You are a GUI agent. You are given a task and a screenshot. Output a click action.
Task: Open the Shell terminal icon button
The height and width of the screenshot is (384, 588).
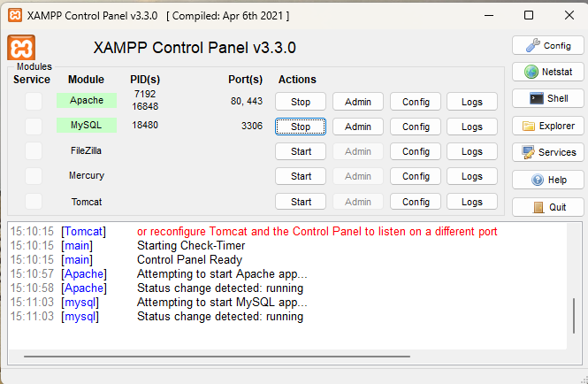click(547, 99)
